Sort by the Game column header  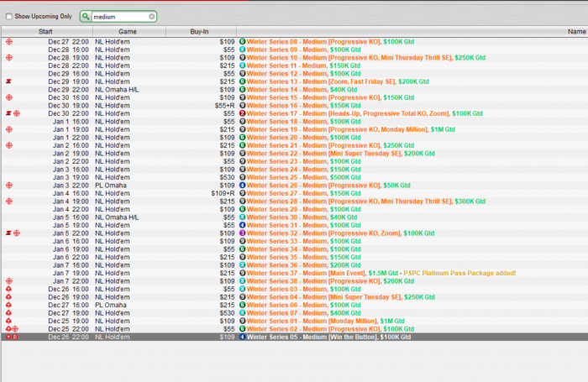click(x=128, y=32)
